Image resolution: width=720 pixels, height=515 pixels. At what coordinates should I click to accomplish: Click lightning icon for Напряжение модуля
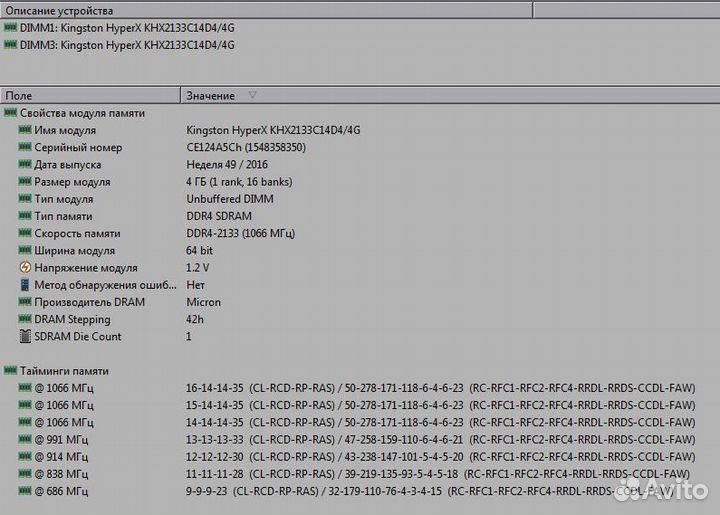point(25,267)
